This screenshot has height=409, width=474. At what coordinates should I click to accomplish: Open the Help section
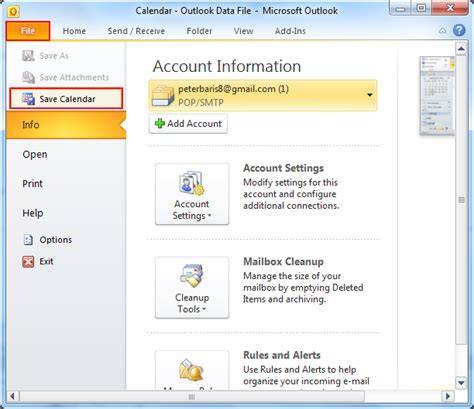point(33,213)
